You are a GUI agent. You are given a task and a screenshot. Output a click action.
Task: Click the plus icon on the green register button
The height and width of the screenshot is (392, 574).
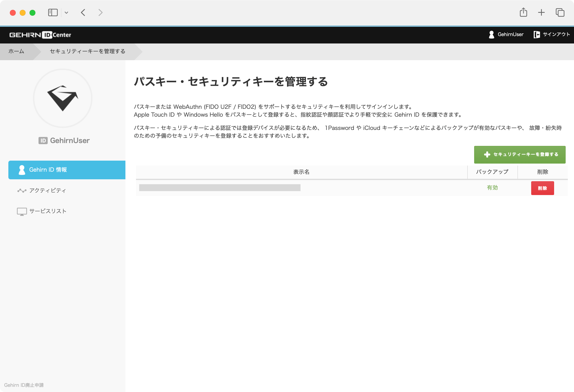487,154
